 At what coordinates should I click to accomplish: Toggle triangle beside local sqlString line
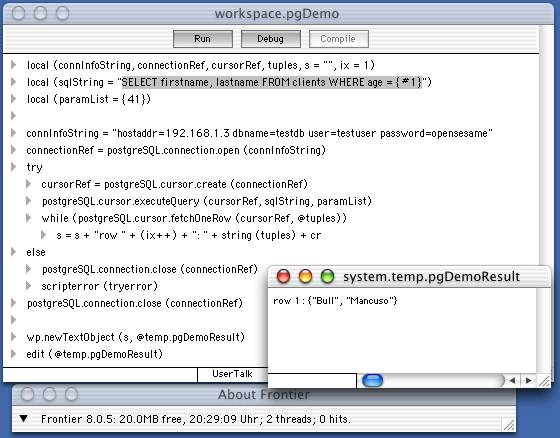(x=14, y=82)
